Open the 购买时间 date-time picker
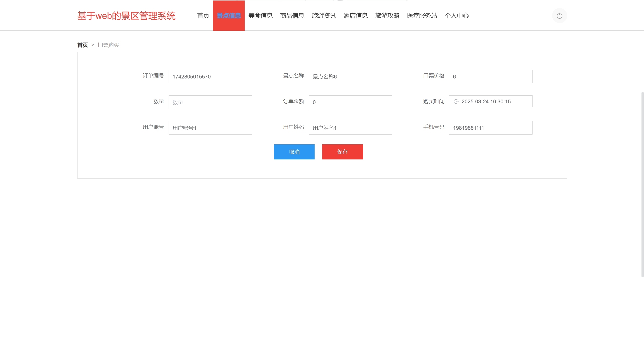644x342 pixels. [490, 101]
